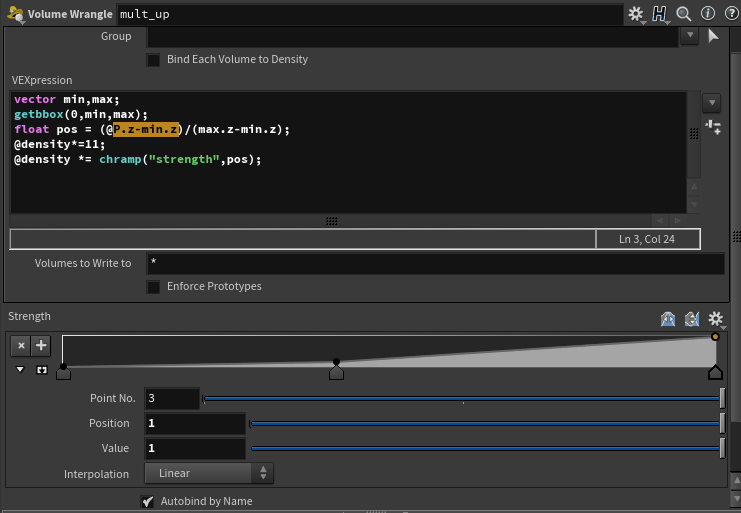Open the VEXpression presets dropdown
Image resolution: width=741 pixels, height=513 pixels.
coord(712,103)
